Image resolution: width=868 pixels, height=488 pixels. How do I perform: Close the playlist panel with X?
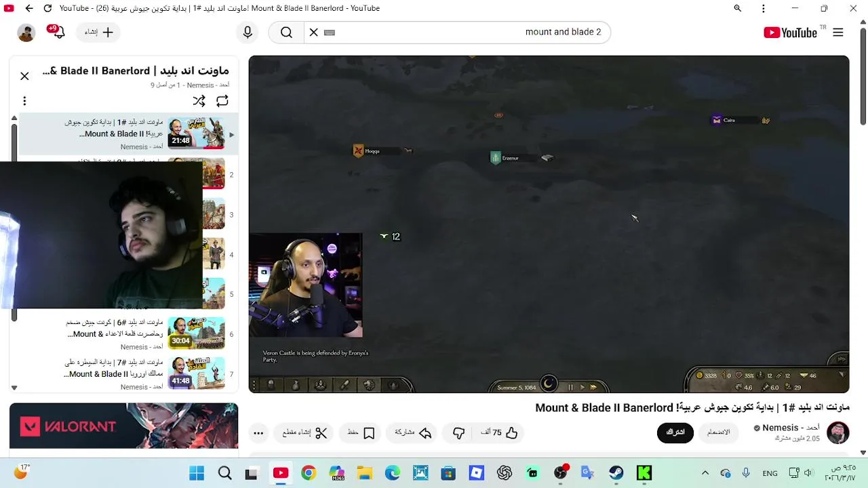pyautogui.click(x=24, y=76)
